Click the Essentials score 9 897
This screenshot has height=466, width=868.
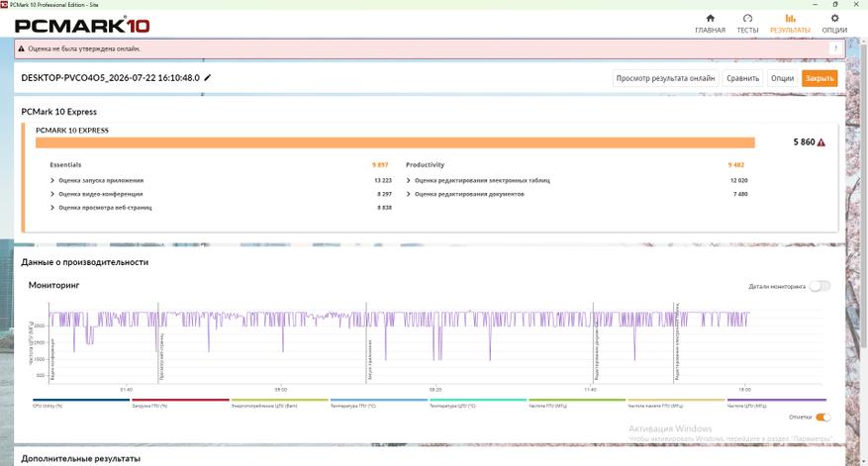380,165
